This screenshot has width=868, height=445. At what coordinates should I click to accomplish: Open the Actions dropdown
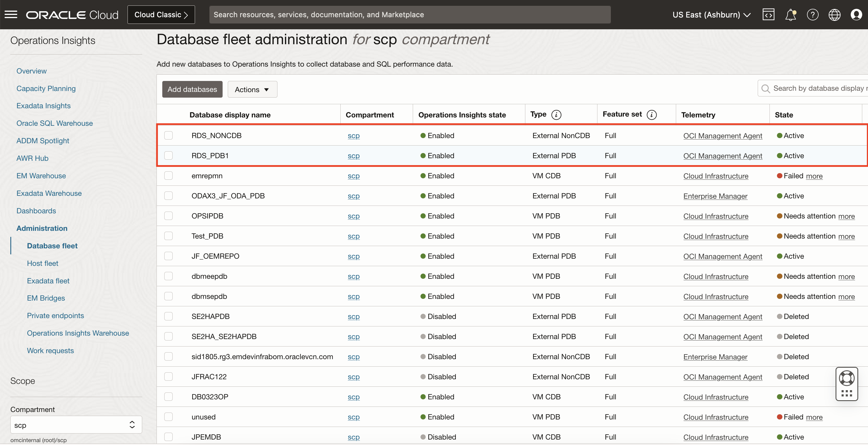point(252,89)
